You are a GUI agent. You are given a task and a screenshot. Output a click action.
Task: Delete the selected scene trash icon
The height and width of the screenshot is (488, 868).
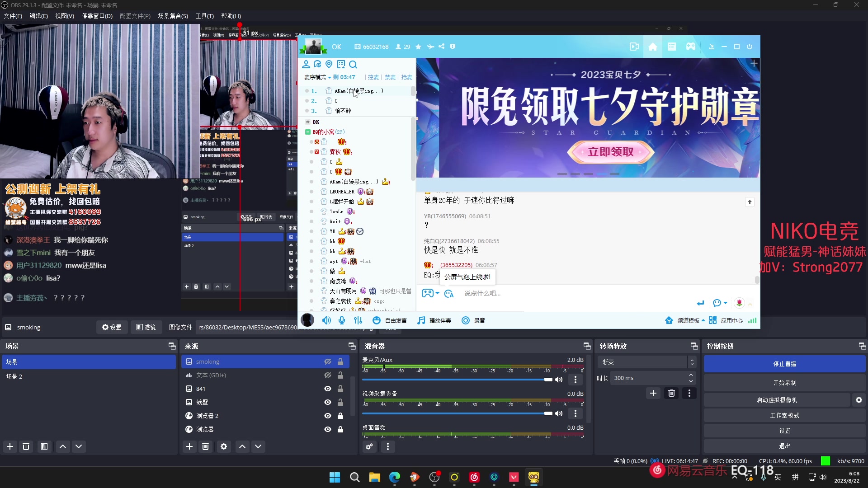[26, 446]
